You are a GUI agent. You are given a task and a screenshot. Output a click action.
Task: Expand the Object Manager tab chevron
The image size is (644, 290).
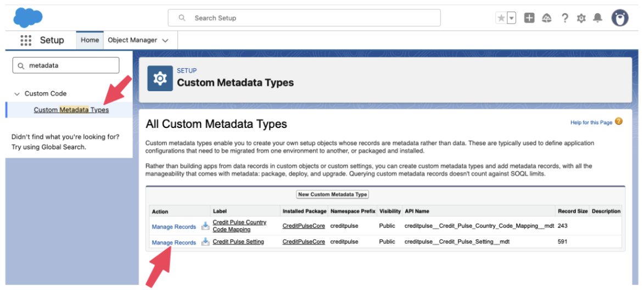pos(165,41)
